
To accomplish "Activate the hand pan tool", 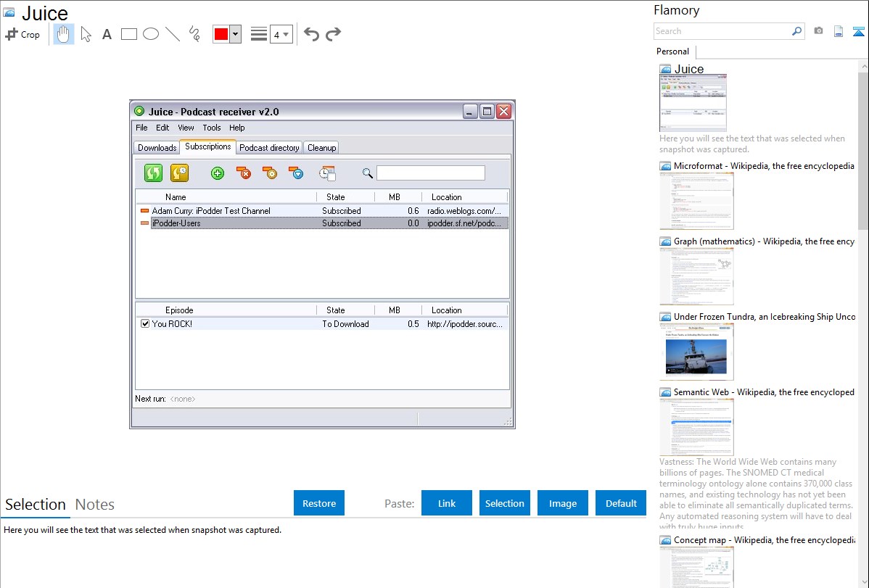I will (64, 34).
